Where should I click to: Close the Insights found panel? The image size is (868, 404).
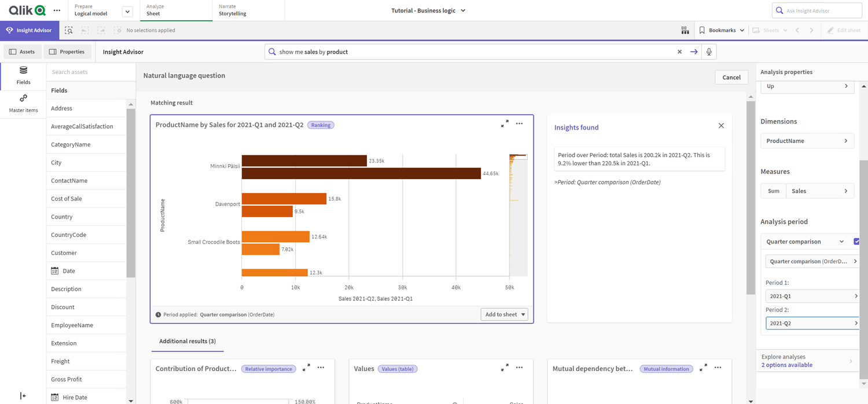(x=721, y=125)
